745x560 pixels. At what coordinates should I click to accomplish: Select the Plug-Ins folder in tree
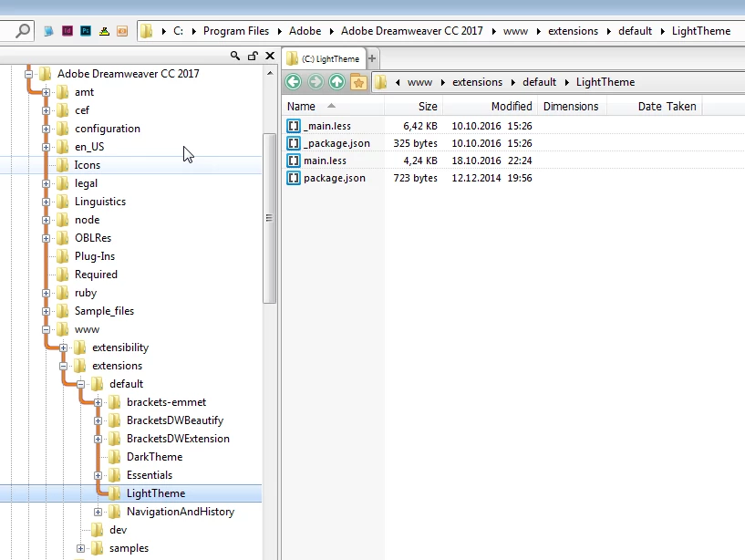click(95, 256)
